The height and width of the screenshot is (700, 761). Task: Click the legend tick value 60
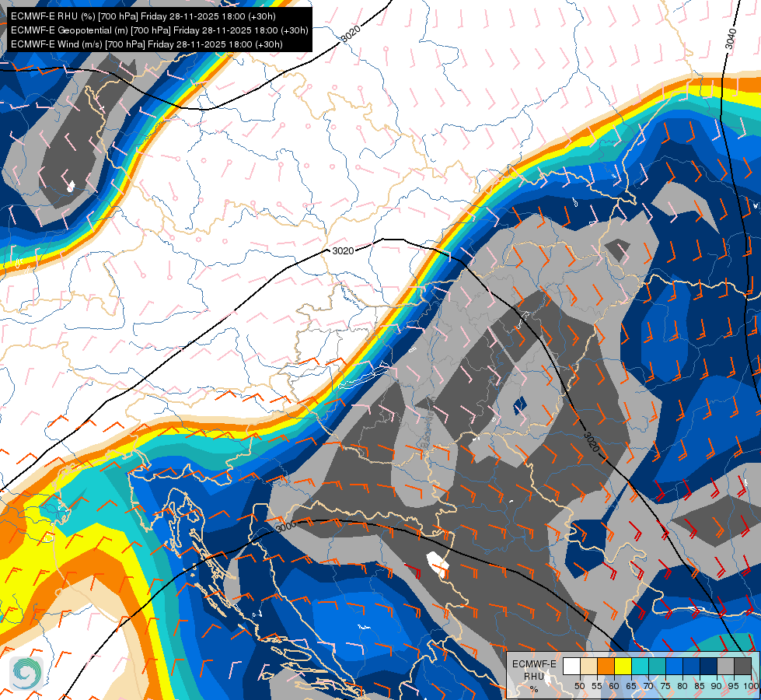coord(614,686)
